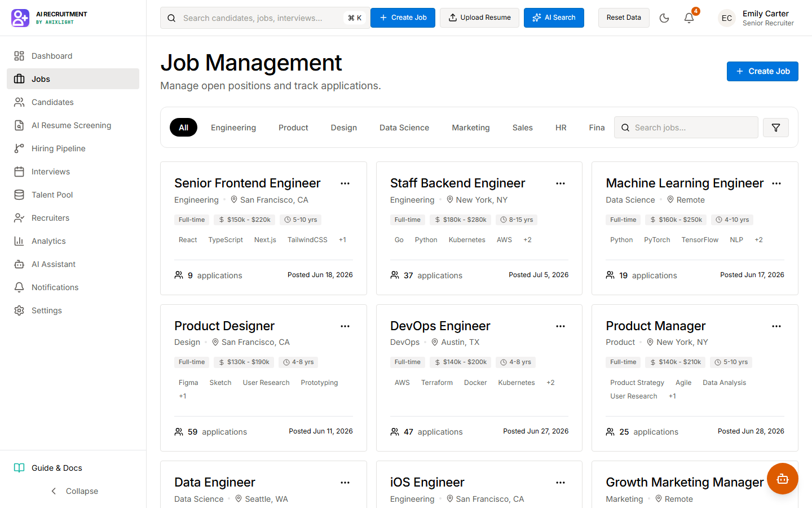Viewport: 812px width, 508px height.
Task: Select Jobs in the sidebar
Action: point(73,79)
